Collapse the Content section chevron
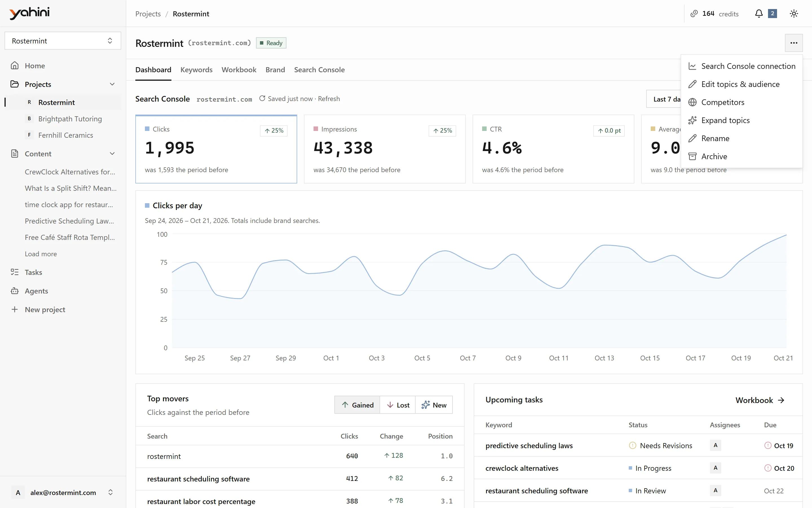The height and width of the screenshot is (508, 812). point(112,154)
